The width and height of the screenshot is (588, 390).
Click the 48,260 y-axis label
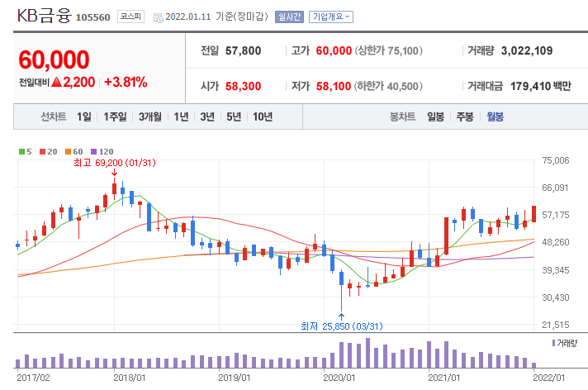point(556,242)
